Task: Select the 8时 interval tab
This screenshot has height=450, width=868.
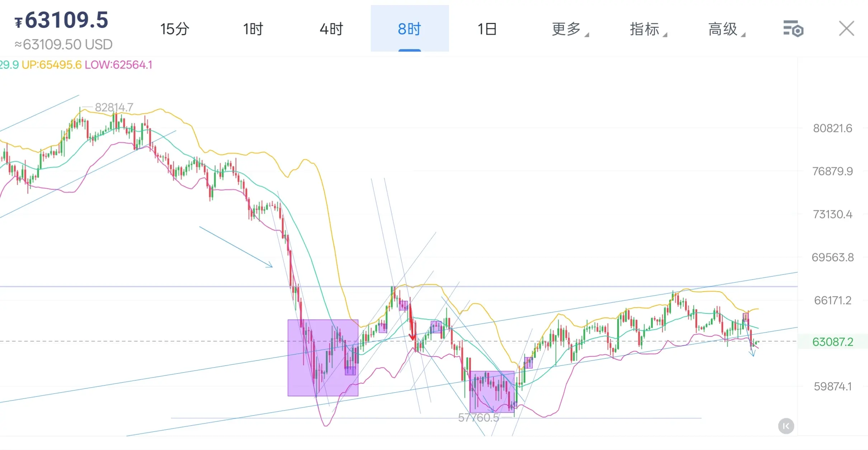Action: click(x=410, y=28)
